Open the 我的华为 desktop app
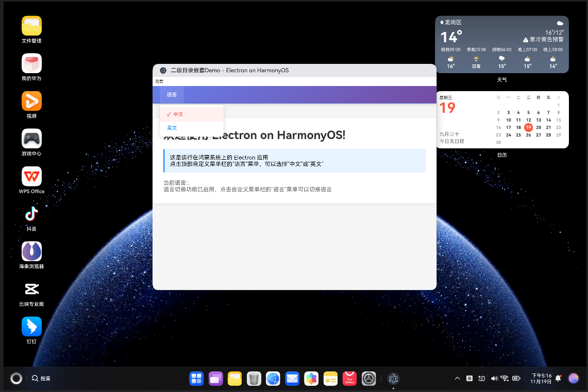The image size is (588, 392). tap(31, 63)
